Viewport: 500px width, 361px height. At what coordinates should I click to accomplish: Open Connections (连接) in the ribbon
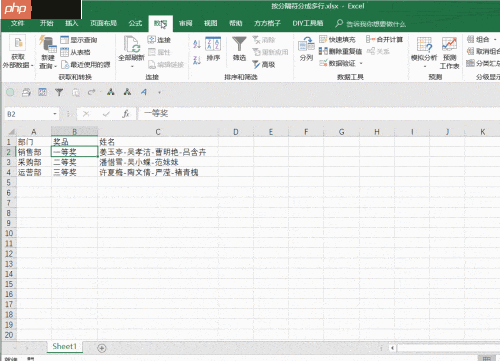(x=159, y=40)
